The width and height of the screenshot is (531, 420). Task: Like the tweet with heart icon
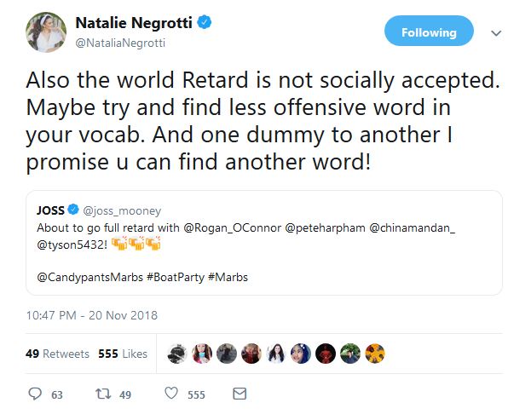[x=170, y=394]
